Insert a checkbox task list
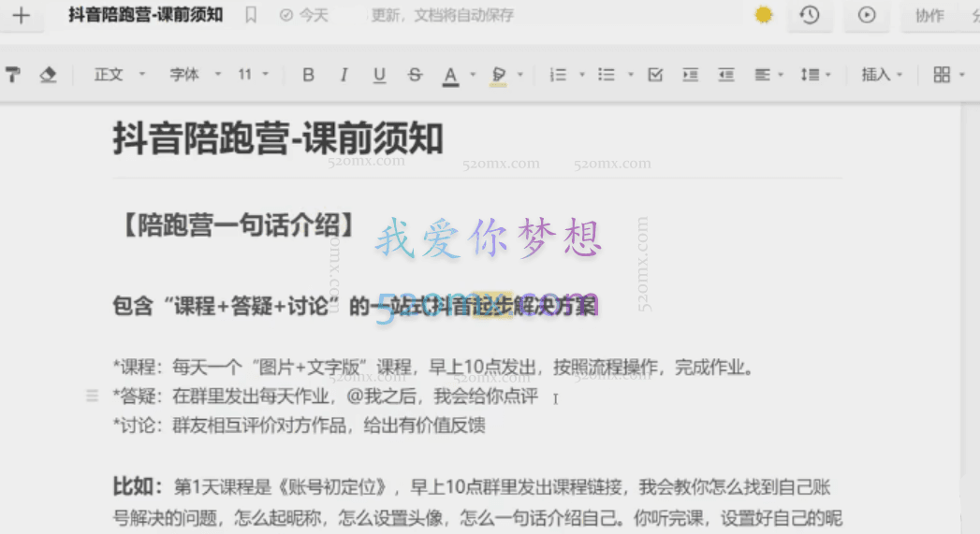This screenshot has height=534, width=980. [x=655, y=75]
